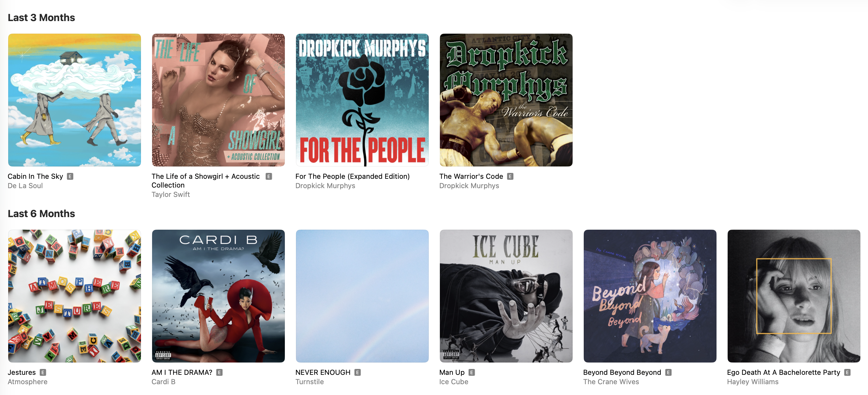Select For The People album cover art
This screenshot has height=395, width=868.
point(362,100)
